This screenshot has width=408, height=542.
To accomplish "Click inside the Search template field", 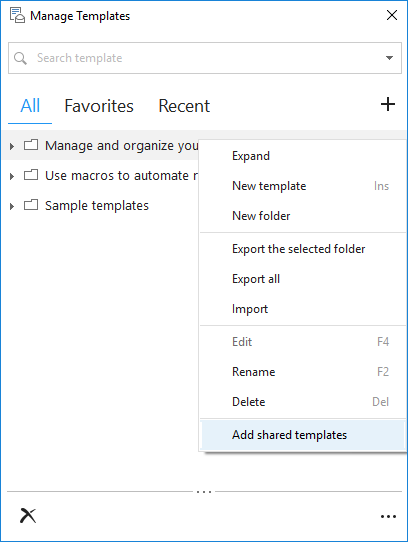I will pyautogui.click(x=205, y=58).
